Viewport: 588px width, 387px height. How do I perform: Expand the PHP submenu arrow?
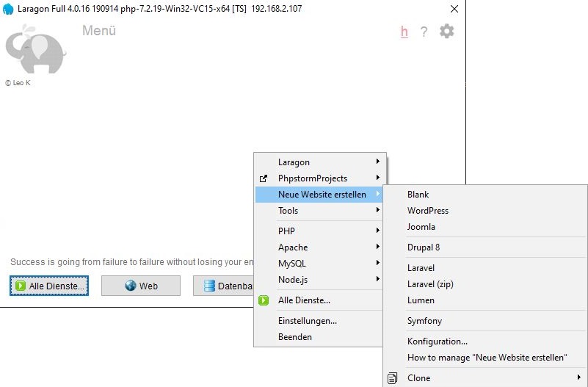[x=377, y=231]
